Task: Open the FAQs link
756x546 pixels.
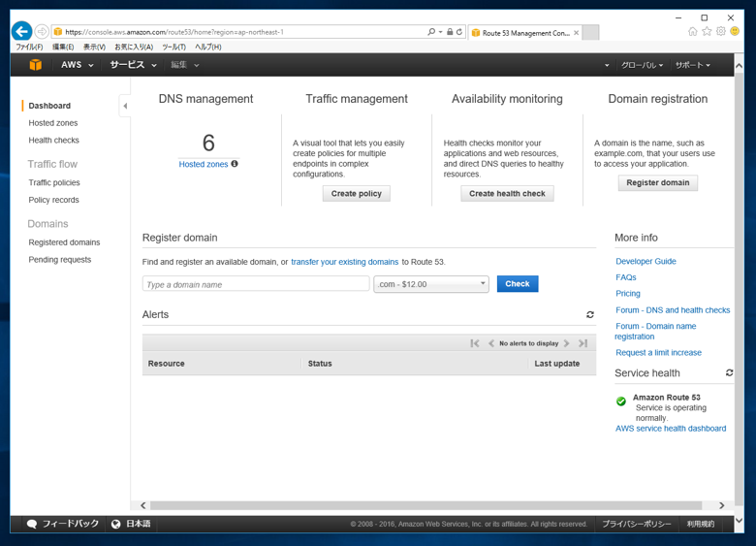Action: pos(626,277)
